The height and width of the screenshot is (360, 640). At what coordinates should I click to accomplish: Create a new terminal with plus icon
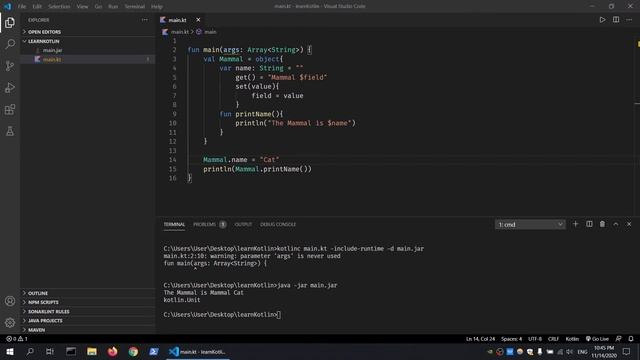pyautogui.click(x=576, y=224)
